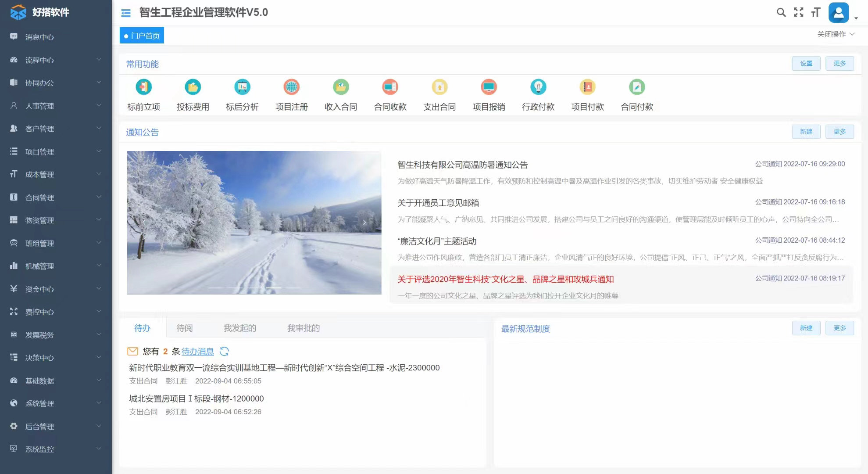Open red notice about 文化之星 评选
This screenshot has width=868, height=474.
506,279
